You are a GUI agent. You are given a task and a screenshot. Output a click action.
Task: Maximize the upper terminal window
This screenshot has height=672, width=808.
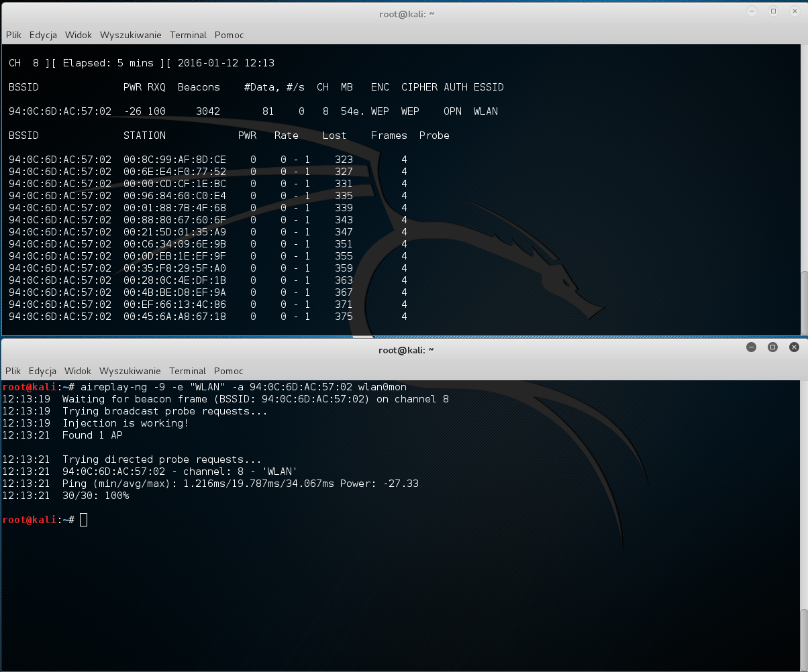773,11
